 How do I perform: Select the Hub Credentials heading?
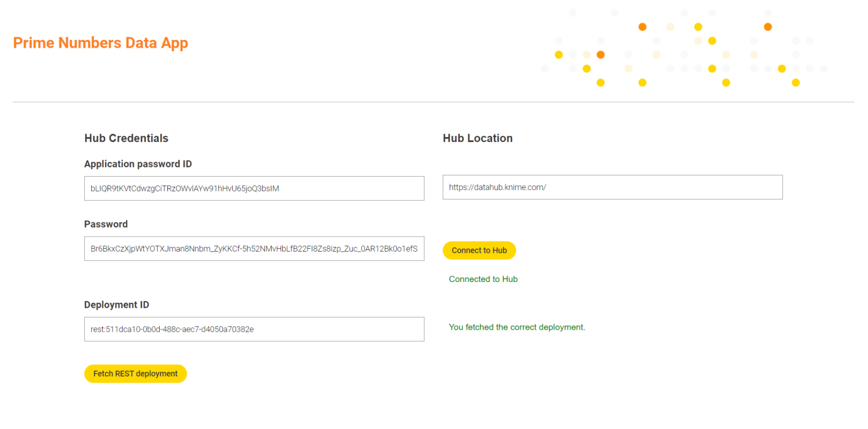126,138
